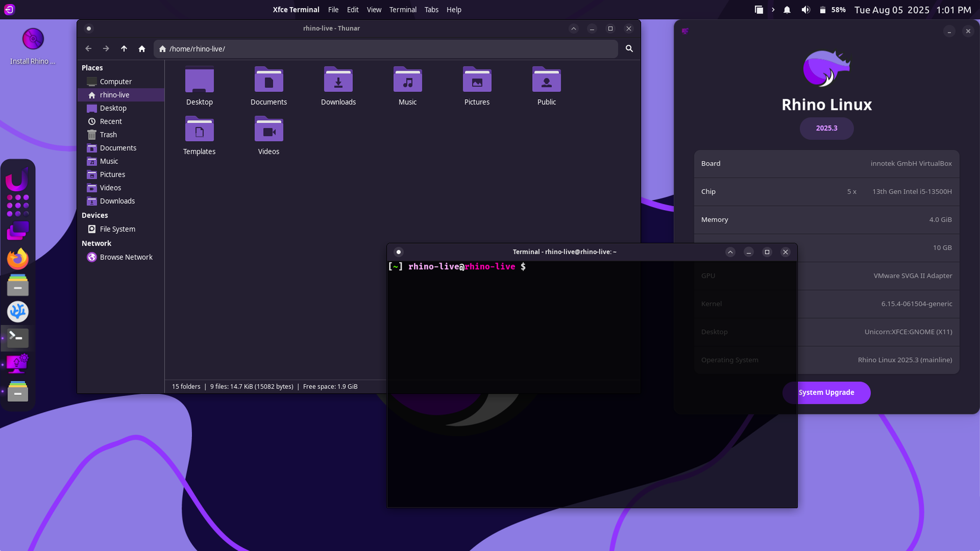Image resolution: width=980 pixels, height=551 pixels.
Task: Select Browse Network in sidebar
Action: (x=126, y=257)
